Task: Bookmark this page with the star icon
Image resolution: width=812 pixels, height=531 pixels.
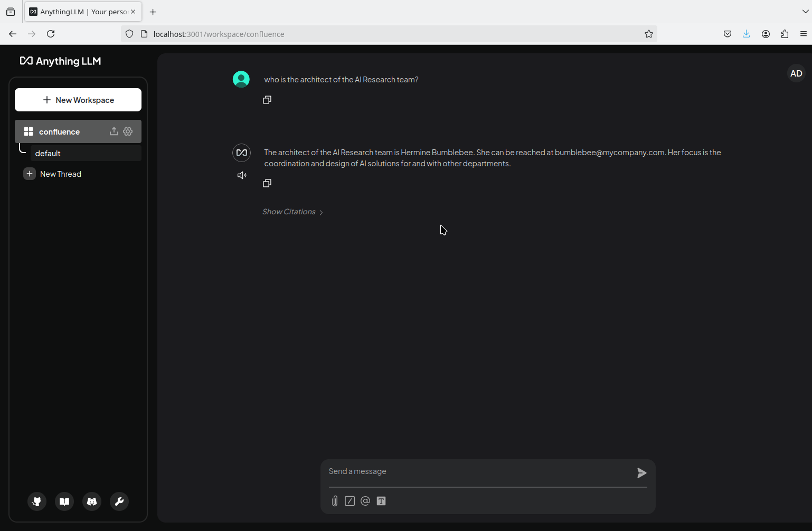Action: click(649, 34)
